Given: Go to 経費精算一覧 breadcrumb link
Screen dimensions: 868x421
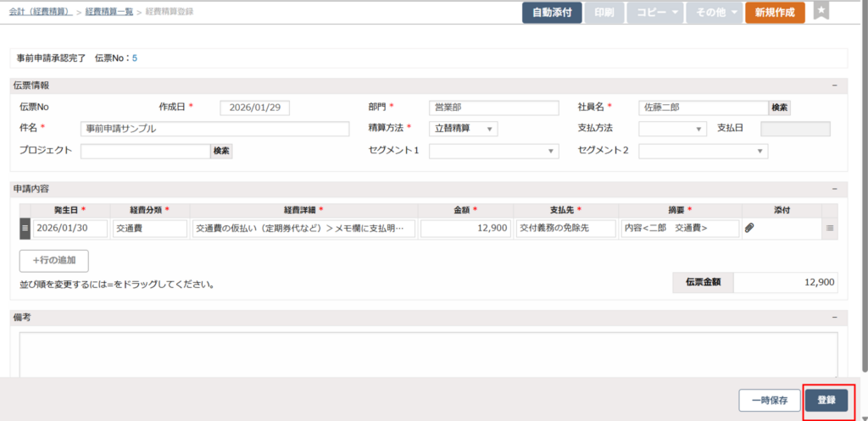Looking at the screenshot, I should coord(109,13).
